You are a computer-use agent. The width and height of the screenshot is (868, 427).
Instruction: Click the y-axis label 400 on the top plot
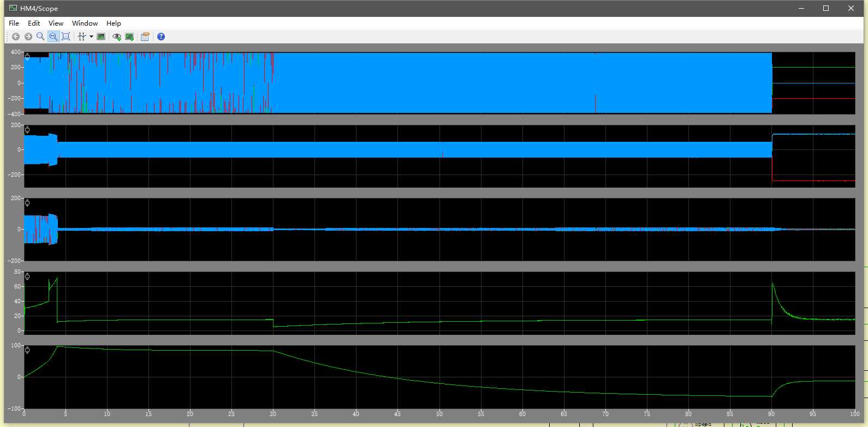coord(16,52)
